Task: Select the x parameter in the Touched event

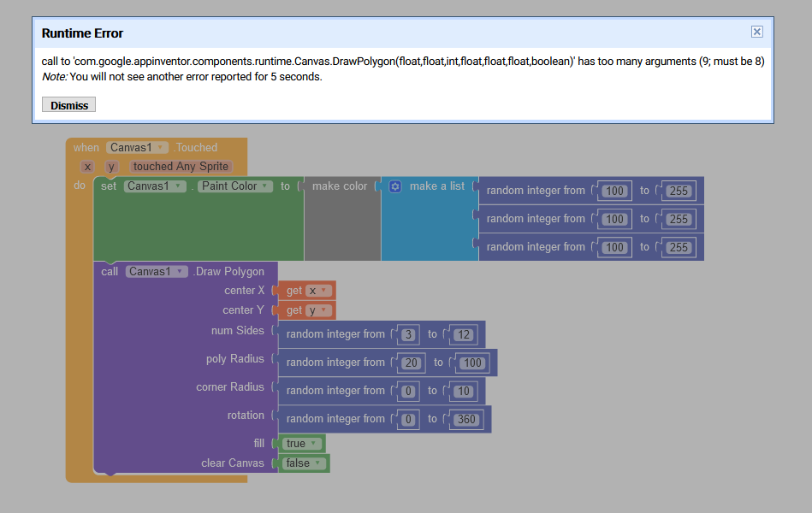Action: [x=87, y=167]
